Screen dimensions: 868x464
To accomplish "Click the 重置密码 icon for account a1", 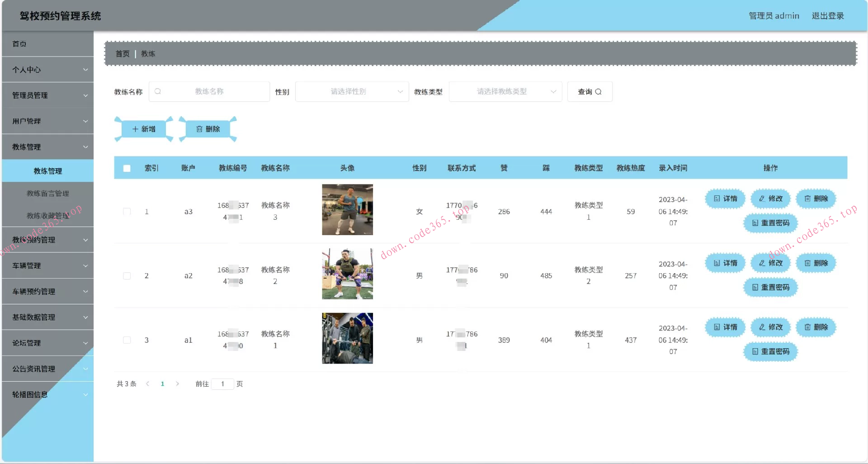I will [755, 351].
